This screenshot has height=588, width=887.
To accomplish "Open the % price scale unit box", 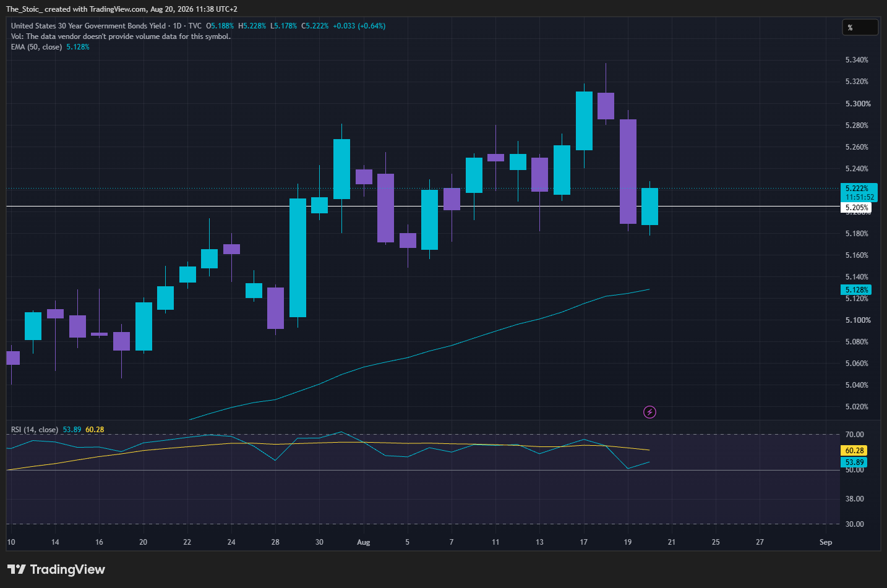I will click(x=860, y=27).
